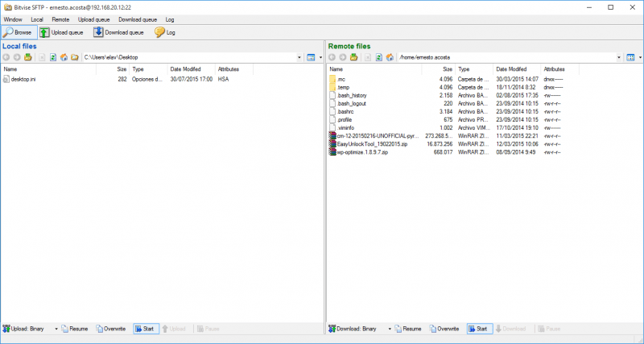Image resolution: width=644 pixels, height=344 pixels.
Task: Show the Log from the toolbar
Action: tap(165, 32)
